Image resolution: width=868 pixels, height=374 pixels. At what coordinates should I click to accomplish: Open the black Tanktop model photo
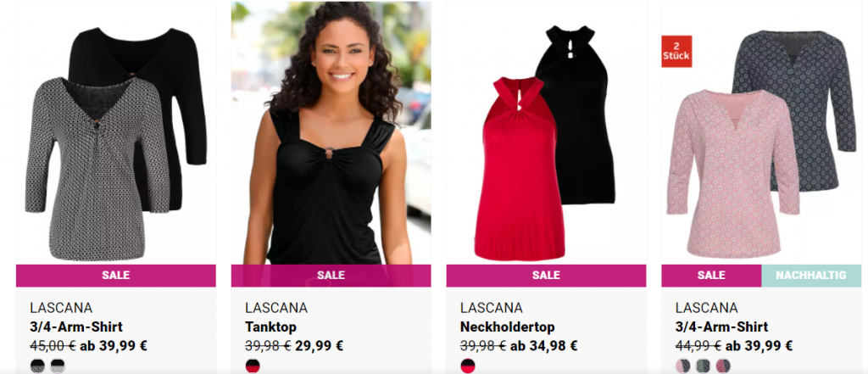coord(331,133)
